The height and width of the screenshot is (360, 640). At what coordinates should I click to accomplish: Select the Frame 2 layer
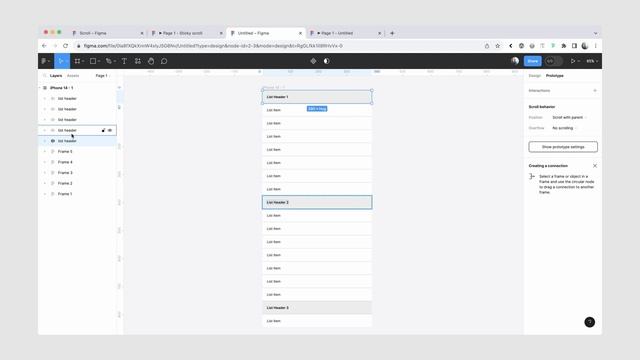coord(78,183)
